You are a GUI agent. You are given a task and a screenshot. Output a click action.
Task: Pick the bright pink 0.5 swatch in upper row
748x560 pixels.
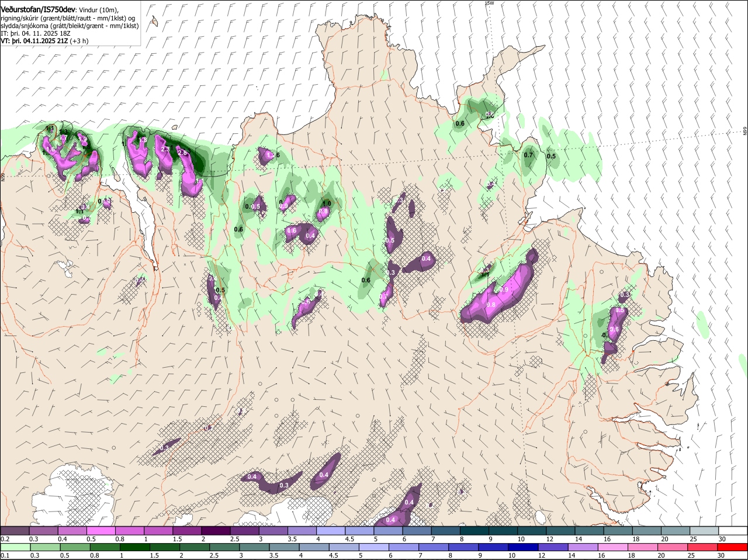[x=101, y=531]
